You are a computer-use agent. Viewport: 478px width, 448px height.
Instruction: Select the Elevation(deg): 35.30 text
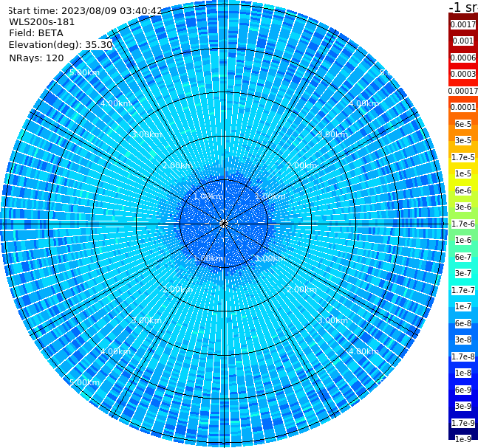[x=61, y=45]
